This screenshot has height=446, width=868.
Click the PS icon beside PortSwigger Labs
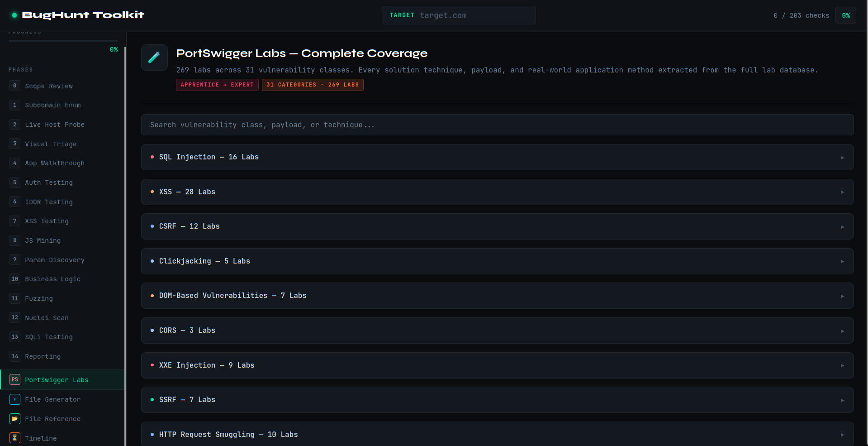tap(15, 379)
